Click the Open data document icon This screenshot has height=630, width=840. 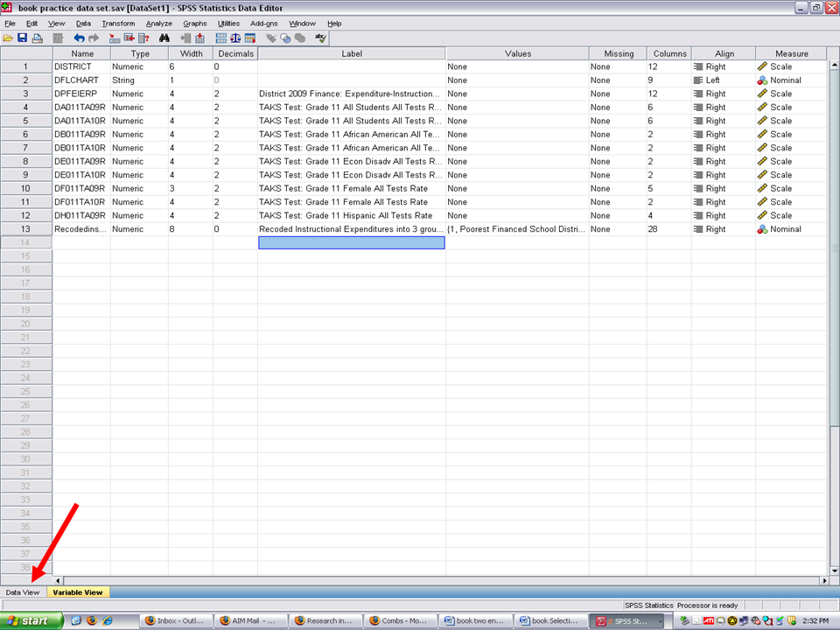(x=8, y=38)
